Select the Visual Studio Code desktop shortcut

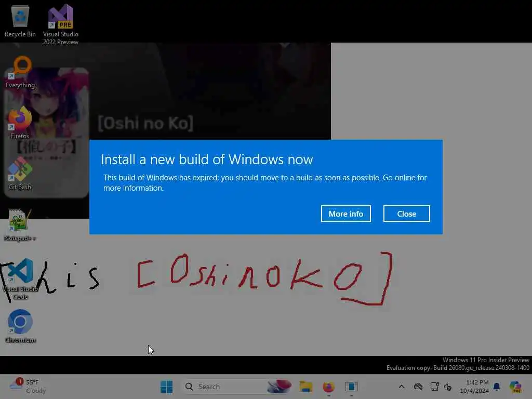pyautogui.click(x=20, y=280)
